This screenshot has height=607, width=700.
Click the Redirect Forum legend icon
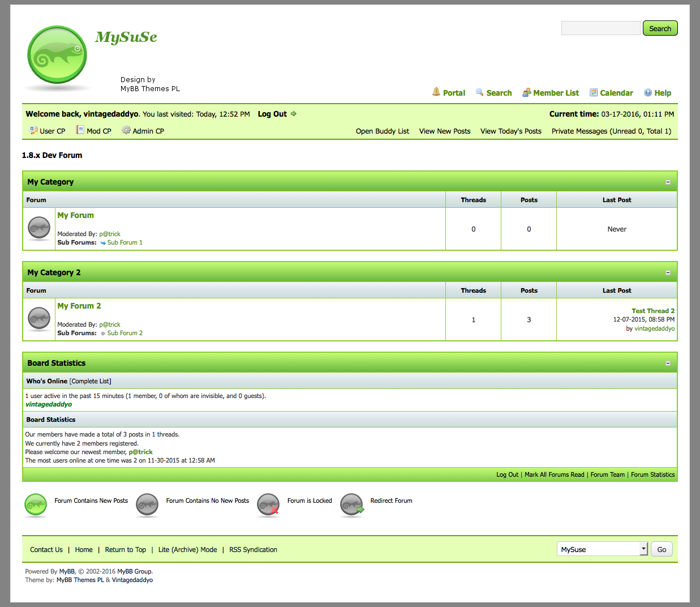(351, 505)
